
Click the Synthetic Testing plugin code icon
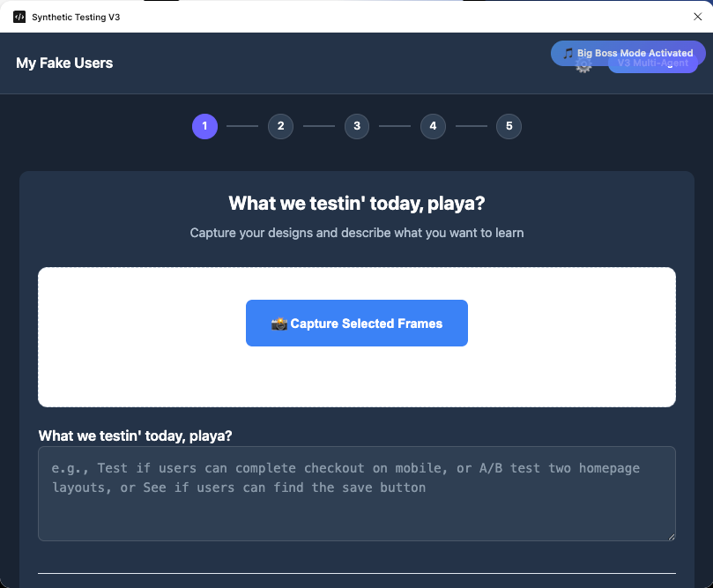point(19,17)
